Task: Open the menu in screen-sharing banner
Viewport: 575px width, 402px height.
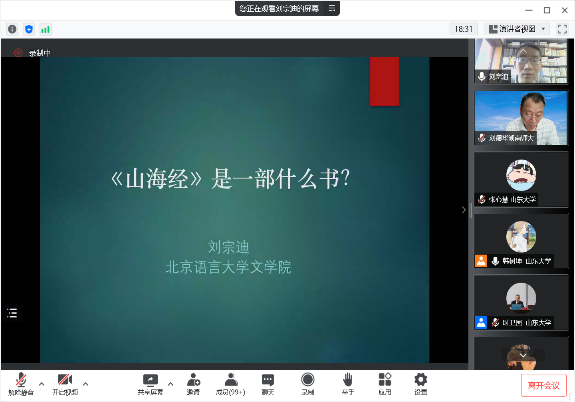Action: point(332,8)
